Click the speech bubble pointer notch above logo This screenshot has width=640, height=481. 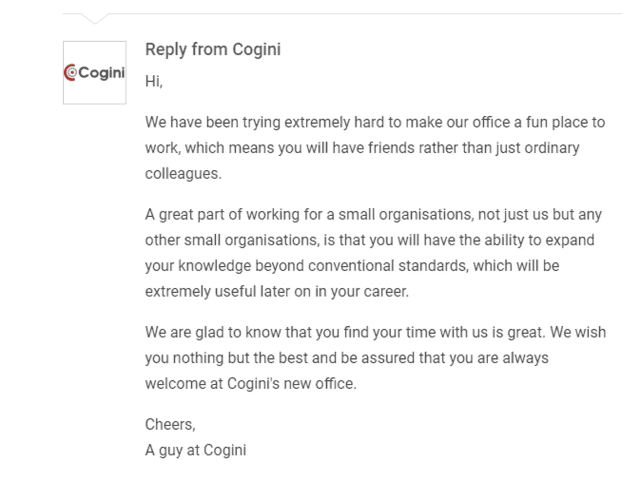point(95,19)
